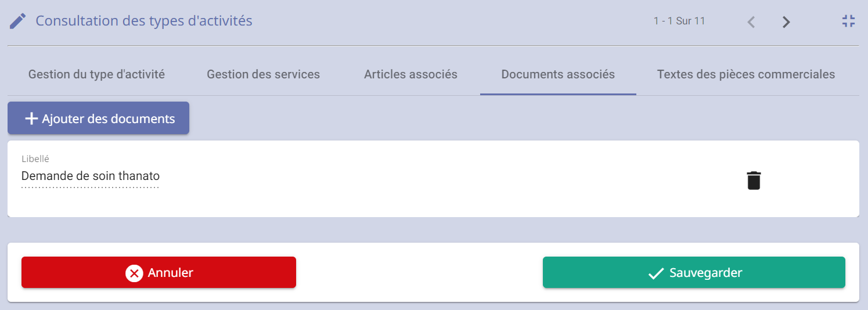Select the Documents associés tab
The width and height of the screenshot is (868, 310).
pos(557,74)
